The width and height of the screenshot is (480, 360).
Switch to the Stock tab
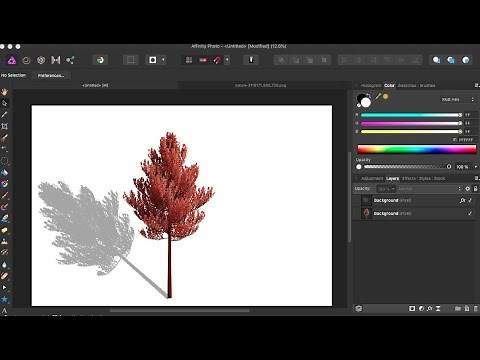[439, 178]
